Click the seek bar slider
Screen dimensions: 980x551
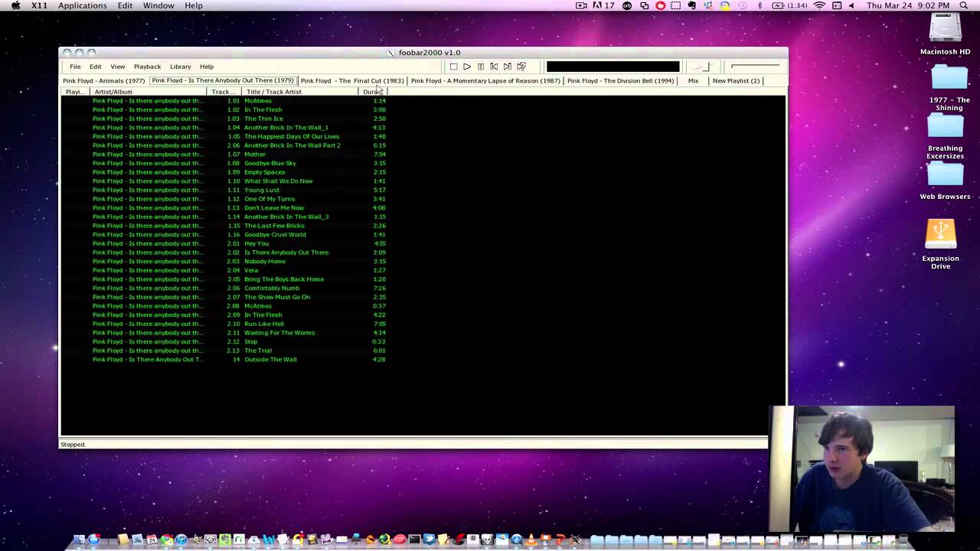pyautogui.click(x=756, y=67)
